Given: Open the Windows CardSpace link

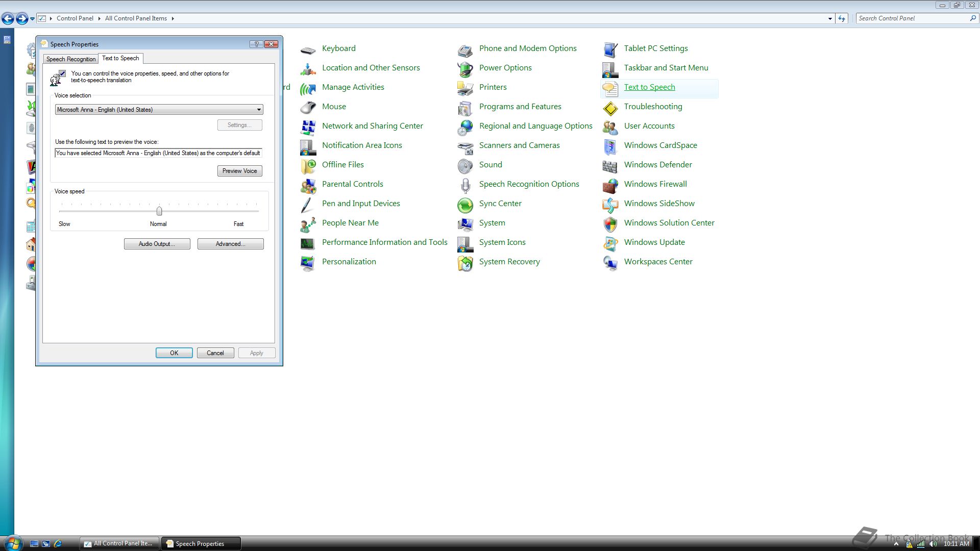Looking at the screenshot, I should pos(660,145).
